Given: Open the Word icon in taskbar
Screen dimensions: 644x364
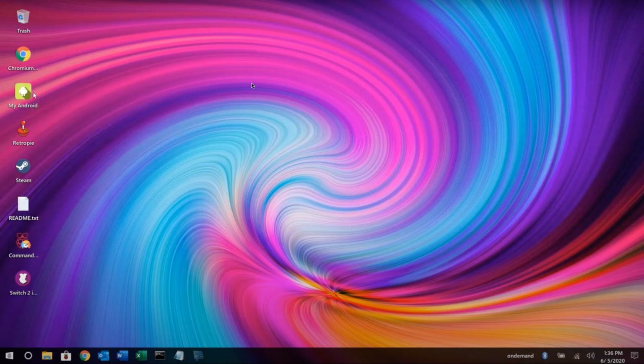Looking at the screenshot, I should (x=122, y=356).
